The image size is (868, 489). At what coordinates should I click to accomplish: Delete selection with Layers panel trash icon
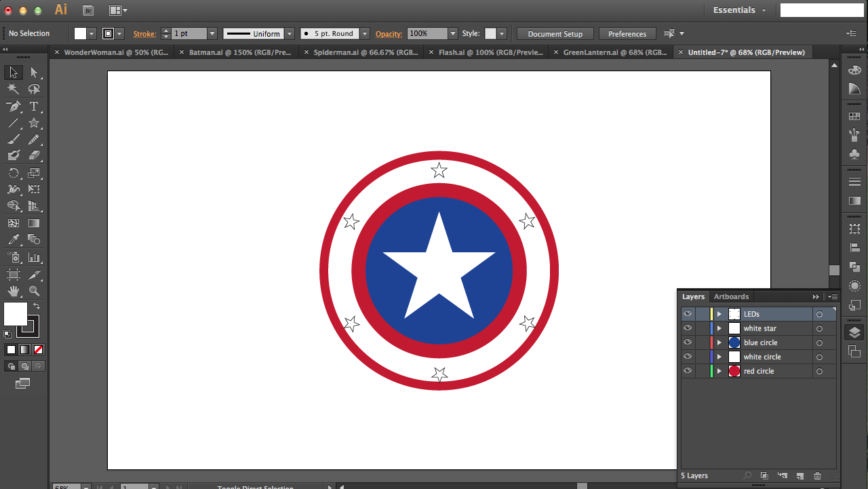tap(817, 476)
